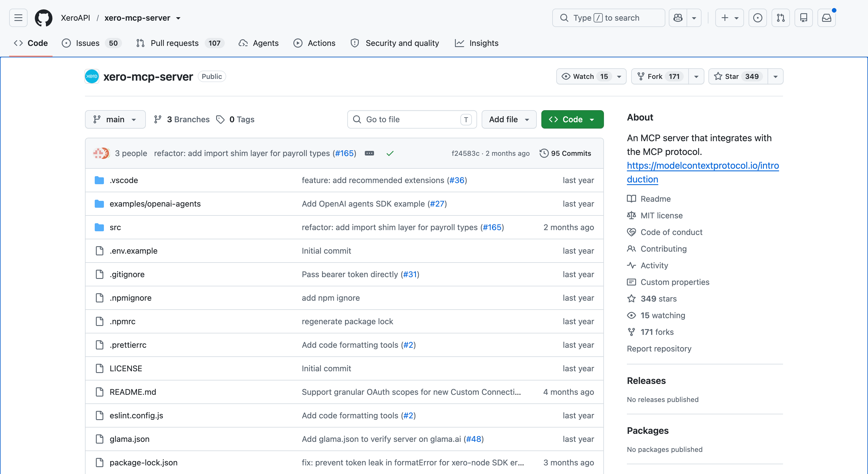Screen dimensions: 868x474
Task: Open the latest commit f24583c
Action: (x=465, y=153)
